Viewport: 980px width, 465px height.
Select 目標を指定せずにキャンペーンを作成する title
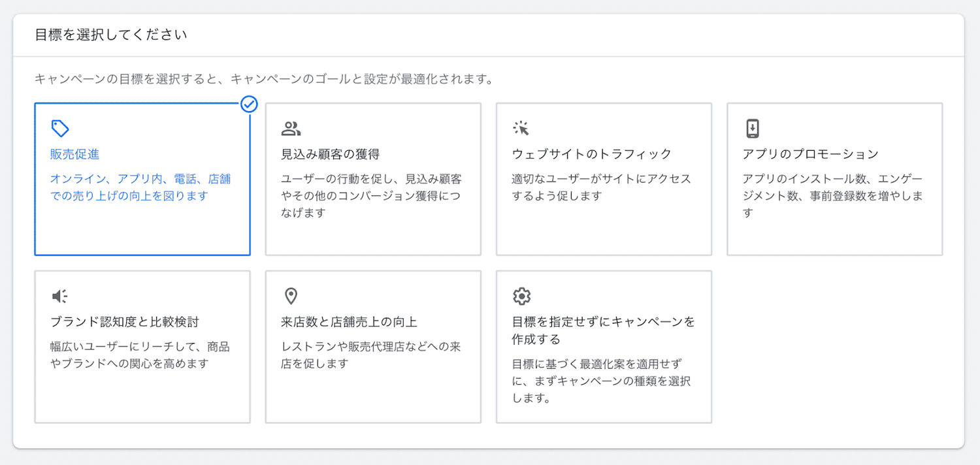(x=602, y=330)
